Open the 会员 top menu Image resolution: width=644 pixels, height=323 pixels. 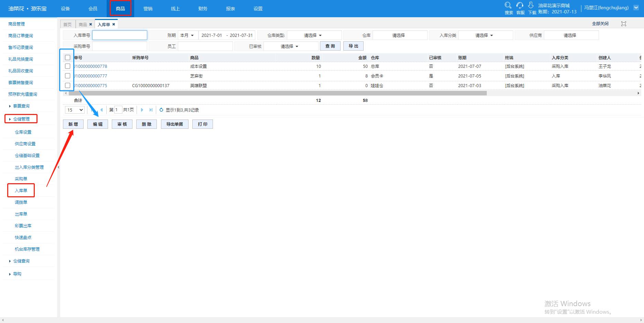tap(93, 9)
